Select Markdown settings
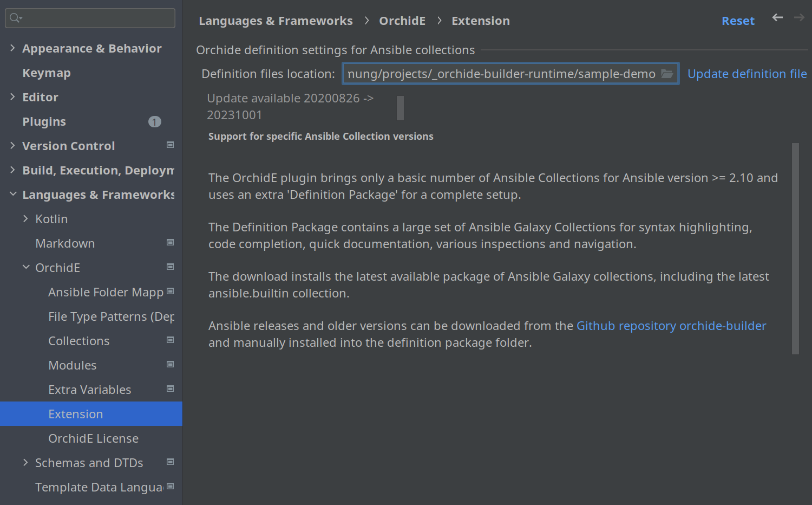This screenshot has width=812, height=505. click(65, 244)
